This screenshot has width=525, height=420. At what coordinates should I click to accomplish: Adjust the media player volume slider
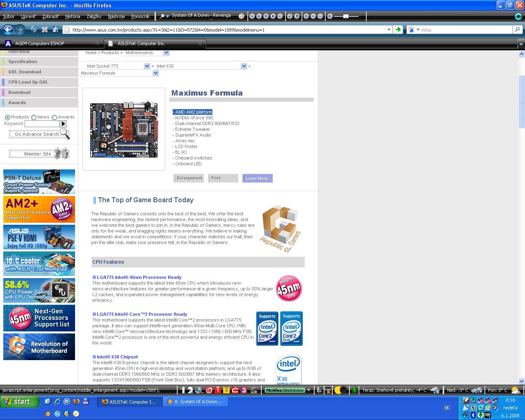point(346,16)
